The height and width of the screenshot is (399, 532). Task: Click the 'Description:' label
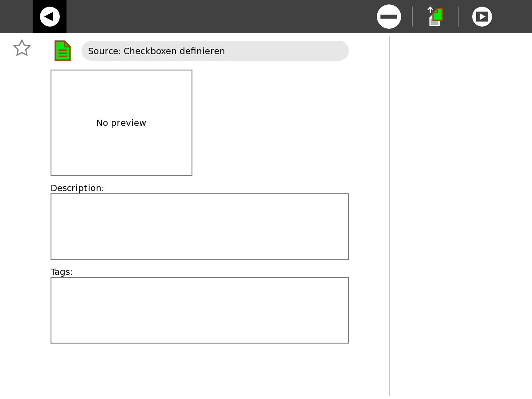[77, 188]
